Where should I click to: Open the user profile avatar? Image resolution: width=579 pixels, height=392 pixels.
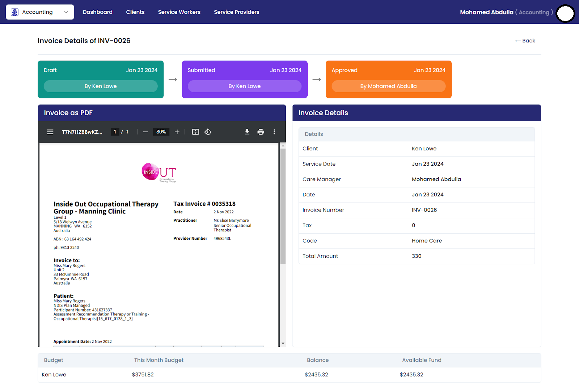565,14
